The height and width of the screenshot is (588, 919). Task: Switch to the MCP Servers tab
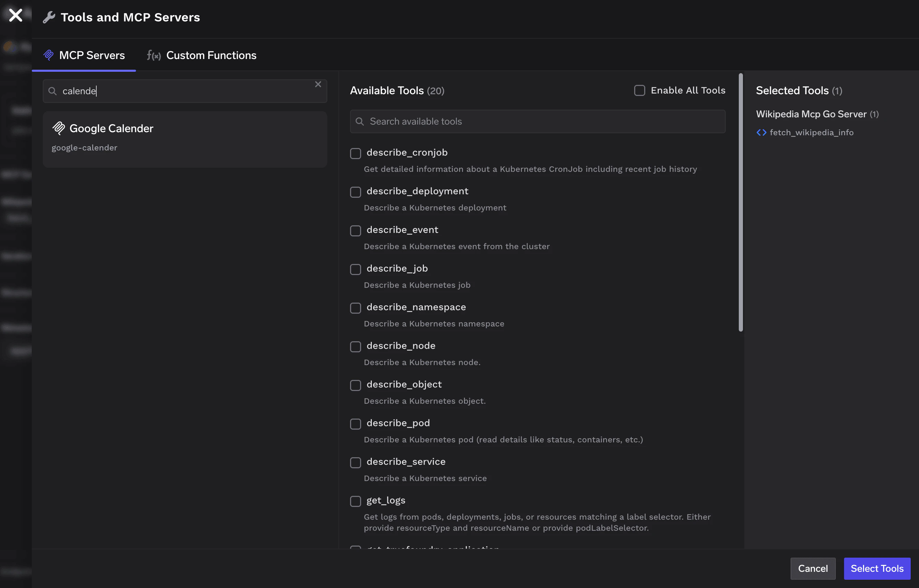click(92, 55)
